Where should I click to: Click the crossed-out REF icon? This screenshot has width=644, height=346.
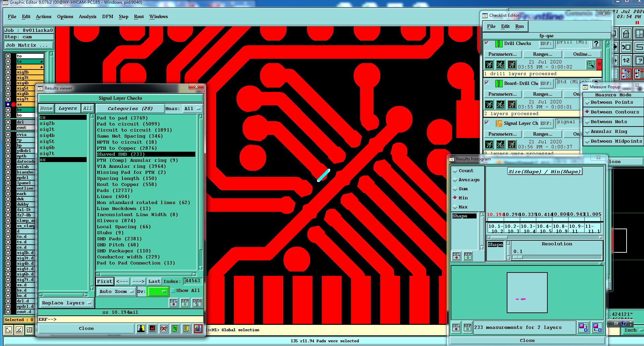coord(164,329)
